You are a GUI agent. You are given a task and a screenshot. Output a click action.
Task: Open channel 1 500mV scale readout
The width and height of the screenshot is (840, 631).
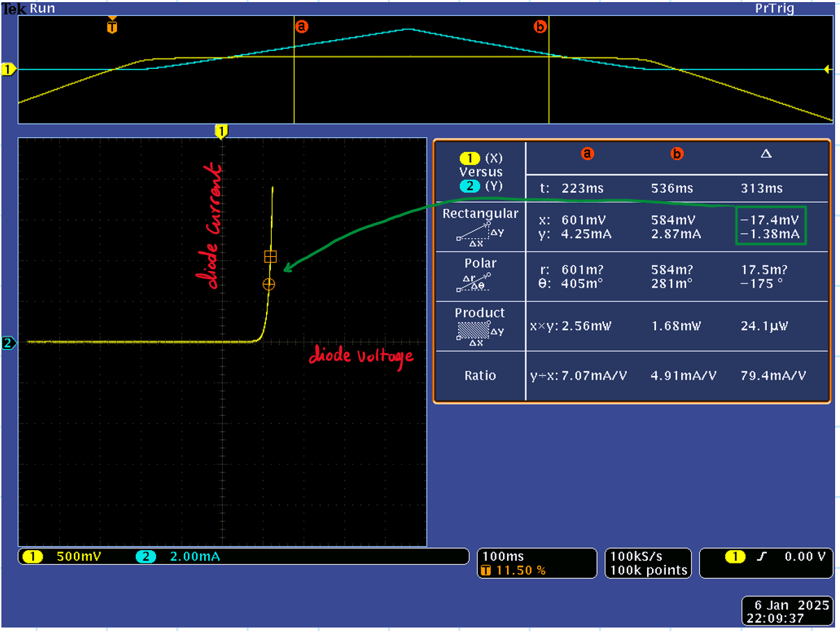click(59, 556)
